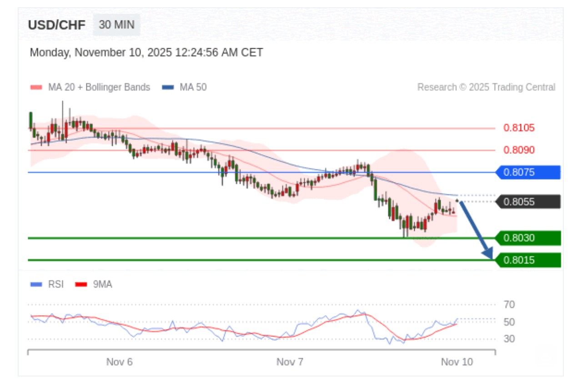The image size is (582, 392).
Task: Click the blue 0.8075 pivot price tag
Action: coord(527,172)
